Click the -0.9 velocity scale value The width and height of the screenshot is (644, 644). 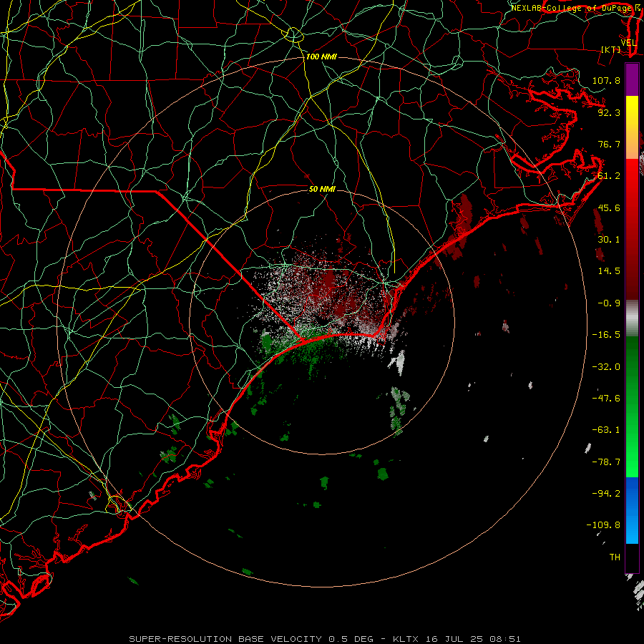point(609,303)
